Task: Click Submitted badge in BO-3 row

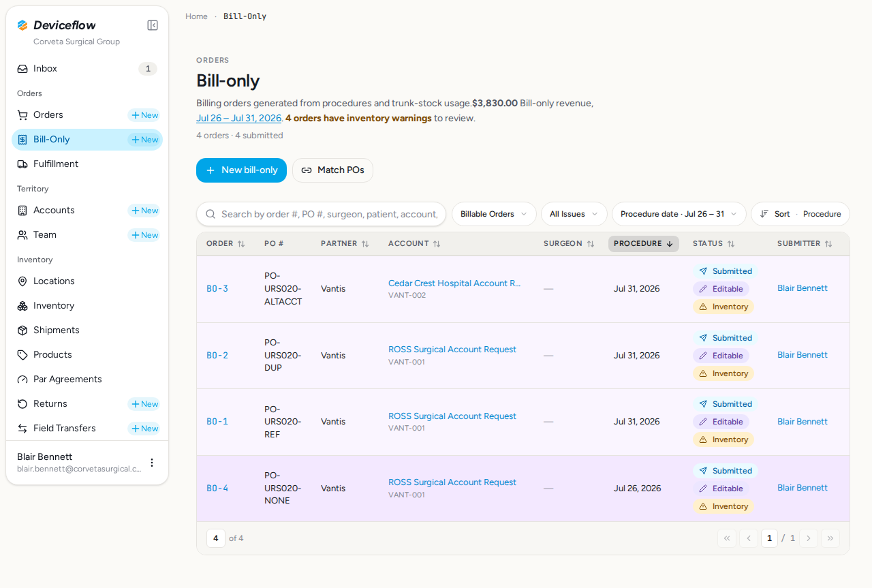Action: pos(726,271)
